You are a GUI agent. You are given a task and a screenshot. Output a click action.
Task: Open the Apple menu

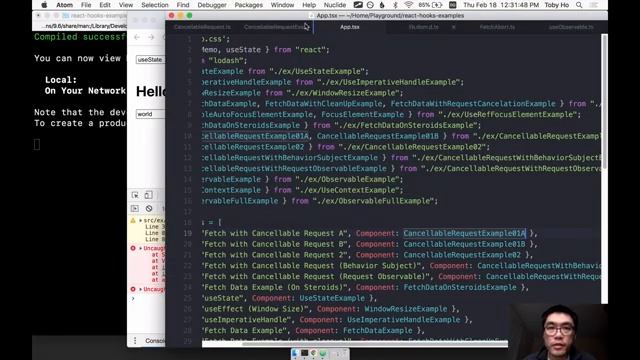(x=44, y=5)
